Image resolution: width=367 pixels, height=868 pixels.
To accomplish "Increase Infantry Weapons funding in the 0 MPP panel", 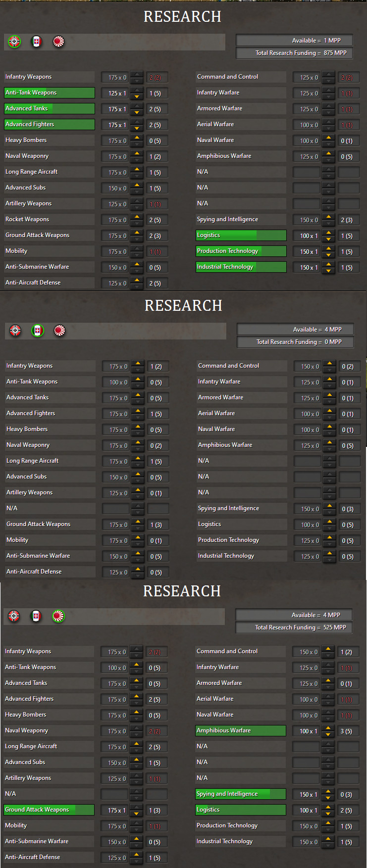I will (x=138, y=363).
